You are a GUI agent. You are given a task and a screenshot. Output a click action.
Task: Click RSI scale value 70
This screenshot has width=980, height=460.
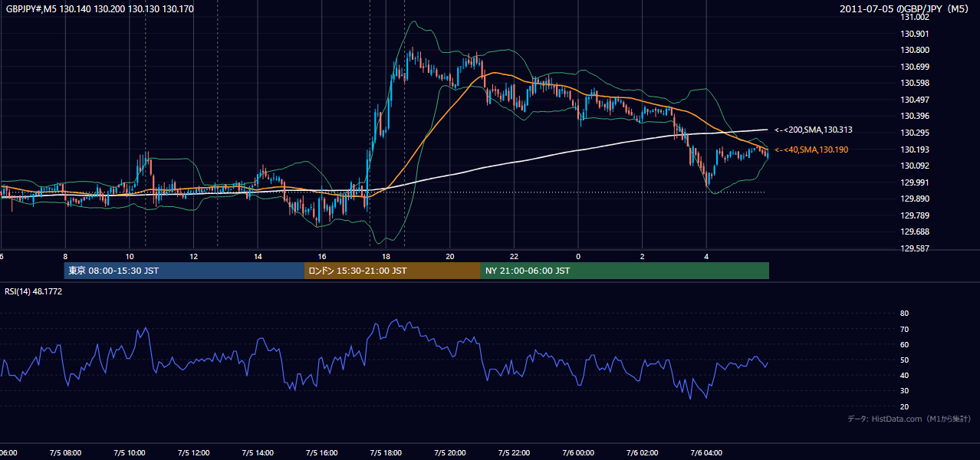(905, 329)
